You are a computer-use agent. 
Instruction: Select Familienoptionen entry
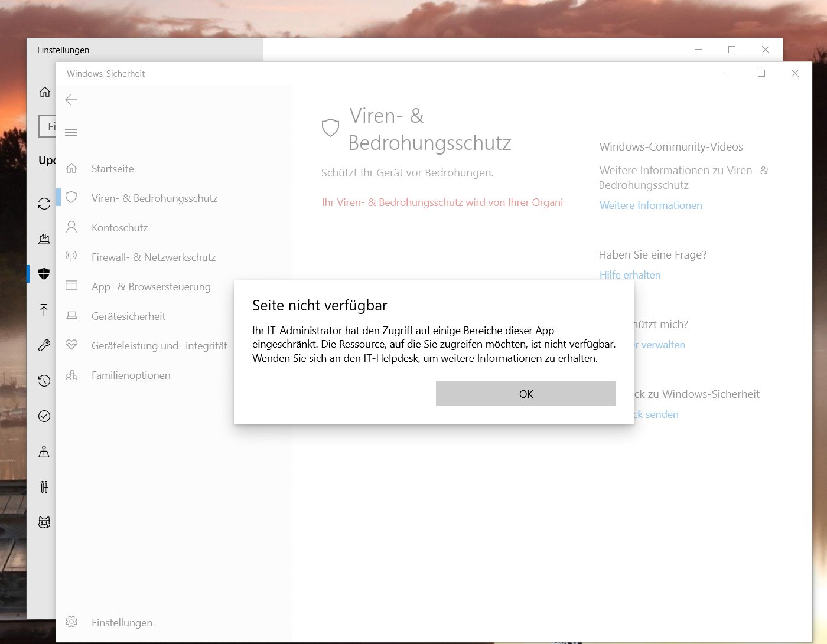(x=131, y=375)
